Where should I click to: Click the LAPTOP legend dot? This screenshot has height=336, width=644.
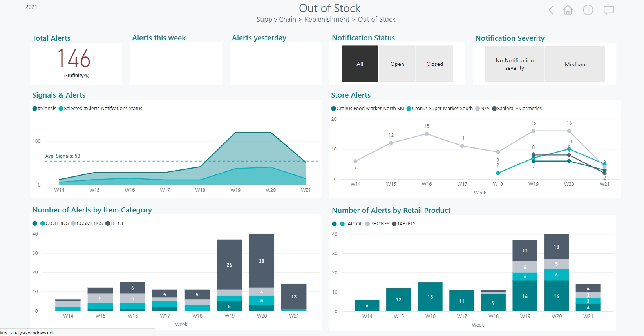coord(342,224)
